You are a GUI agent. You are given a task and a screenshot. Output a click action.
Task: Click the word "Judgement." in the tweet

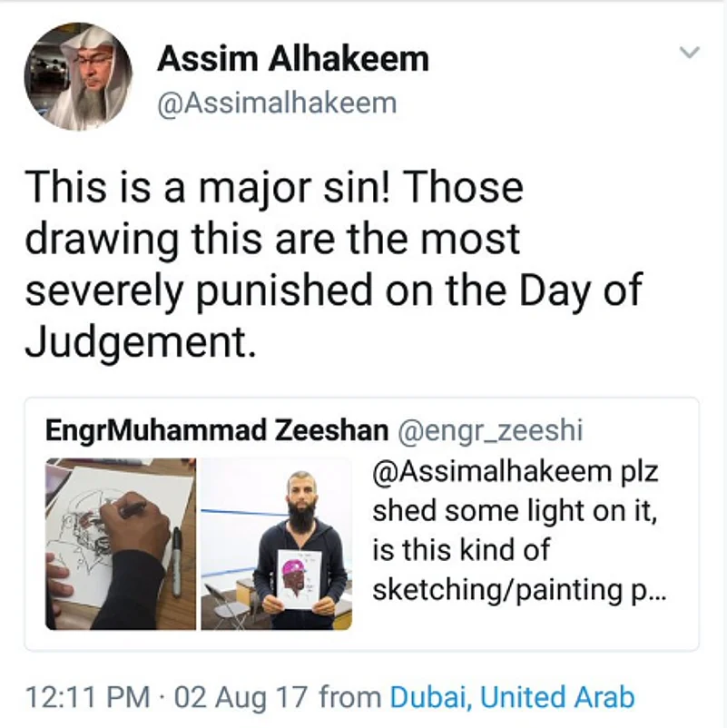[135, 341]
